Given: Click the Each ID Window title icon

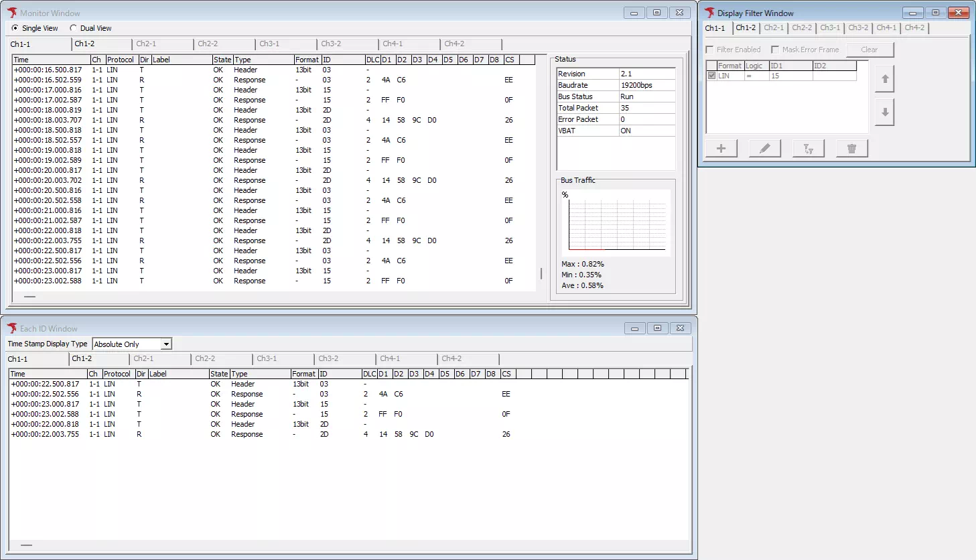Looking at the screenshot, I should [12, 328].
